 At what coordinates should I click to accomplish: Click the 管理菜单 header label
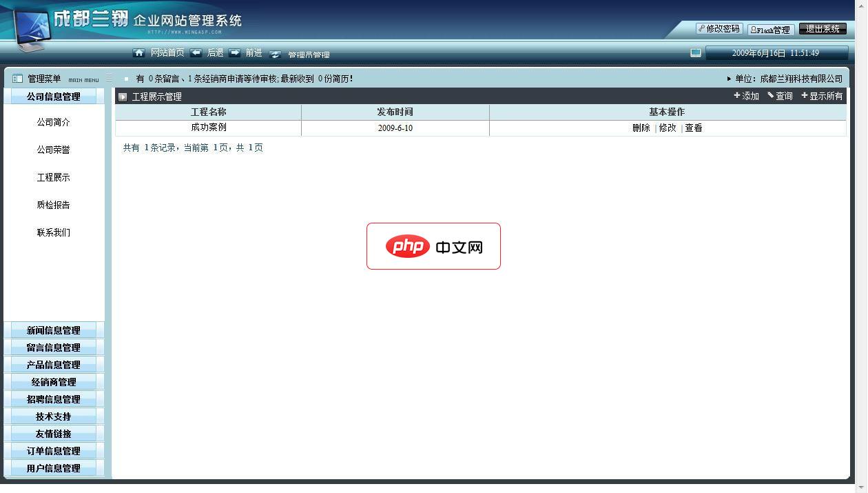[x=44, y=79]
